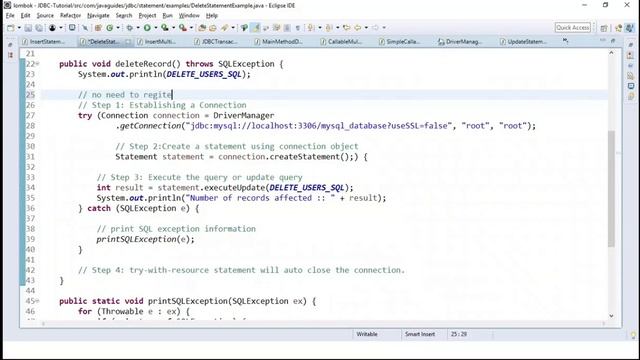The width and height of the screenshot is (640, 360).
Task: Open the Source menu
Action: coord(45,16)
